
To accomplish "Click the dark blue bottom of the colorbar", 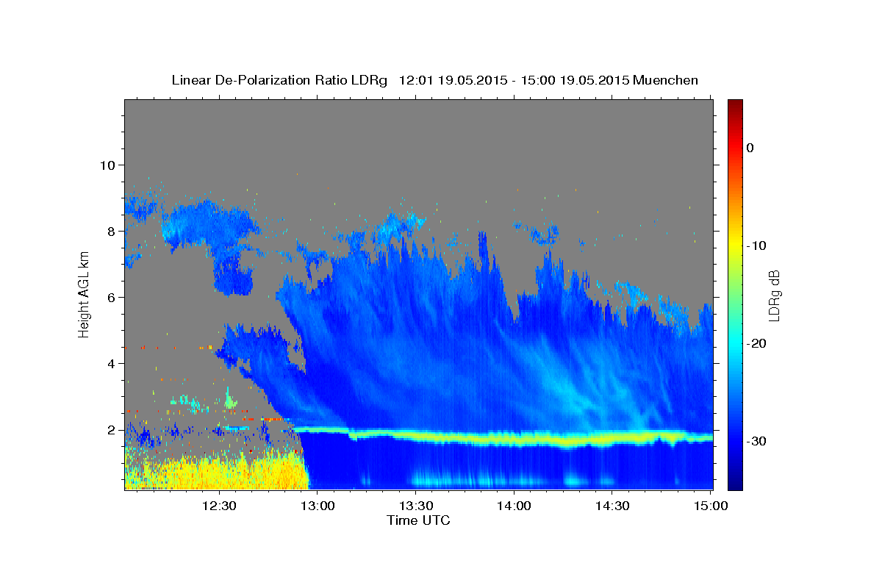I will click(x=735, y=481).
